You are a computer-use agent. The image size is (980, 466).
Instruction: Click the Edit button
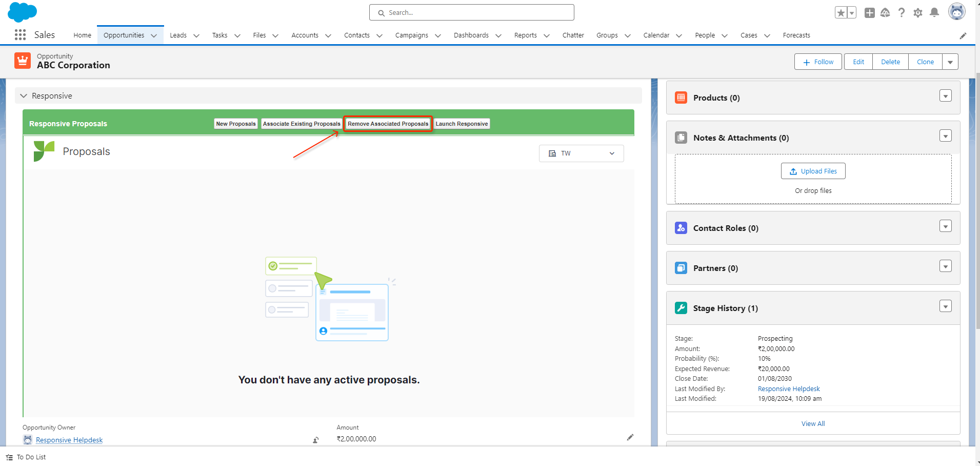[x=858, y=62]
